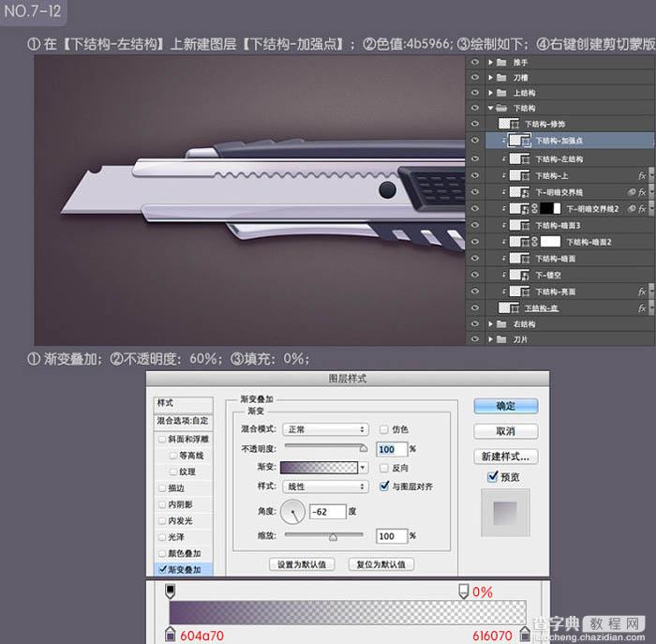656x644 pixels.
Task: Click fx icon on 下结构-底 layer
Action: [642, 308]
